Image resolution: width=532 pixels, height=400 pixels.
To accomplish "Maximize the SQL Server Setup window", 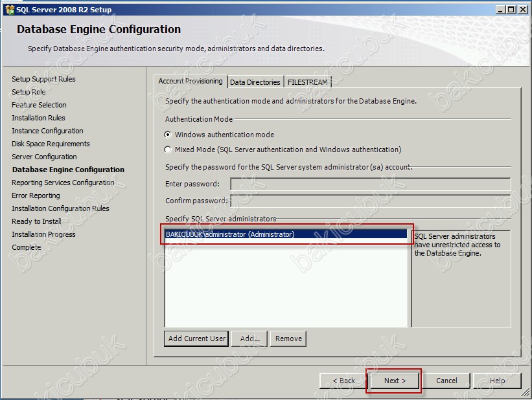I will point(511,10).
